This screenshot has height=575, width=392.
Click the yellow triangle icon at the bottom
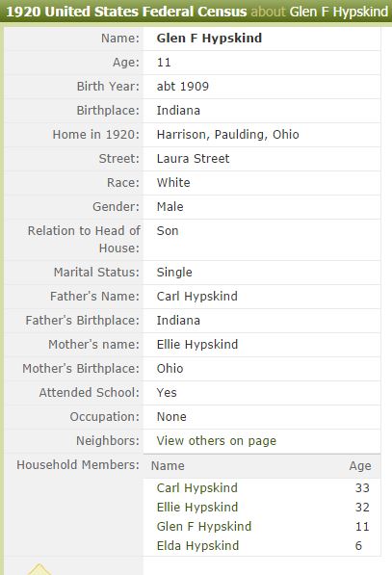tap(39, 569)
